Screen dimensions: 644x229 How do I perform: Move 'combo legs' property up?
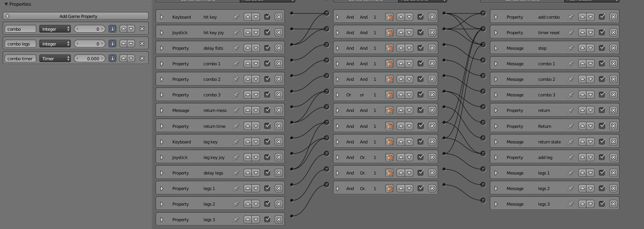click(x=123, y=44)
